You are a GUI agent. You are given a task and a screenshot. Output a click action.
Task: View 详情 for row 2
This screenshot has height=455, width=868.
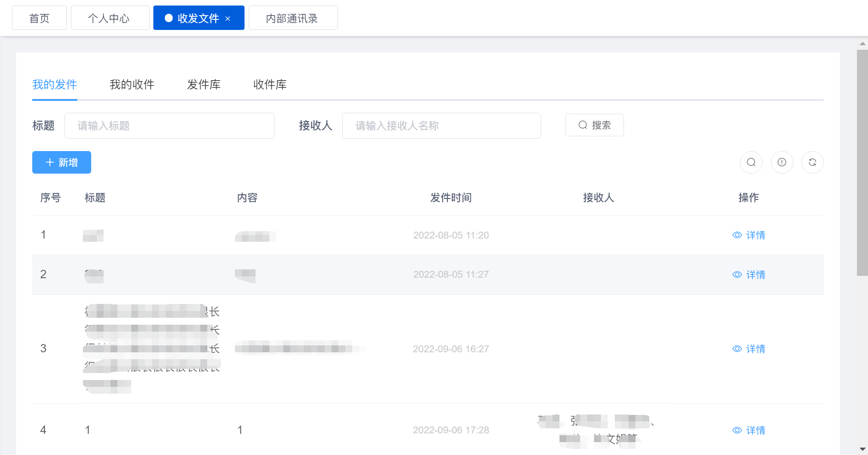(749, 275)
